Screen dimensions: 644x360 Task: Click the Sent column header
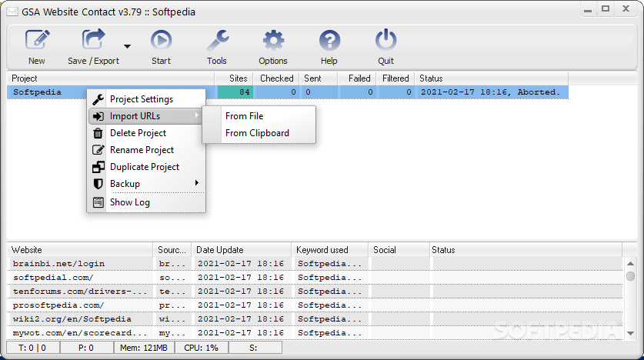click(319, 78)
